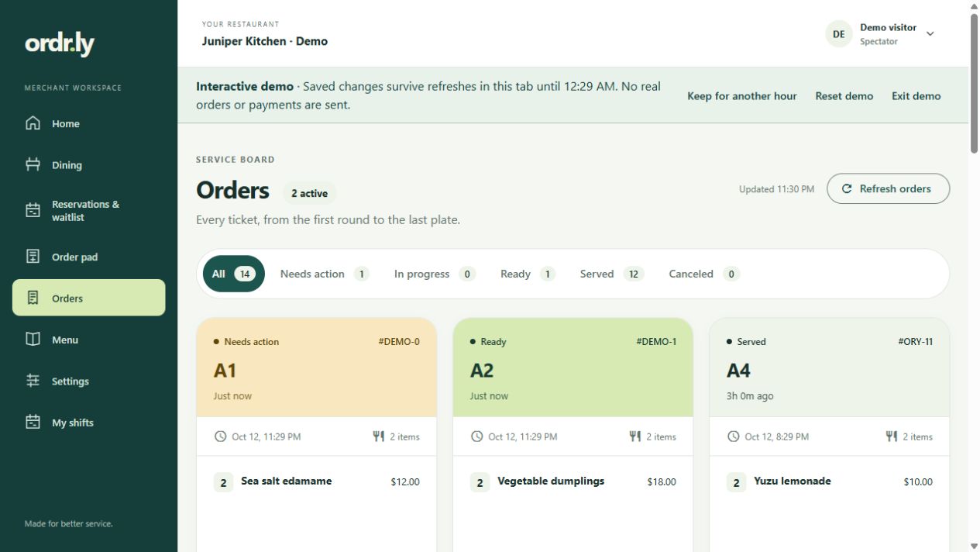Click the Needs action status on A1
980x552 pixels.
246,341
